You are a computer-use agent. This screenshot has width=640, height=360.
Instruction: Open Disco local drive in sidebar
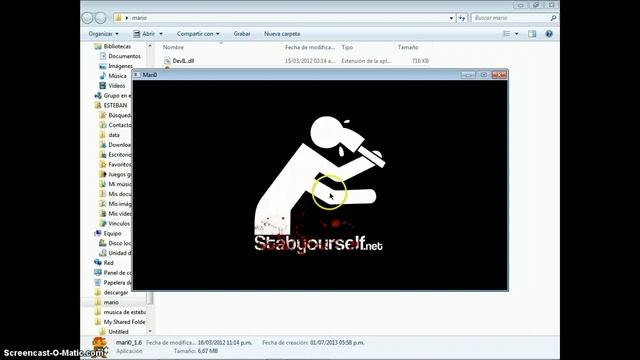click(120, 243)
